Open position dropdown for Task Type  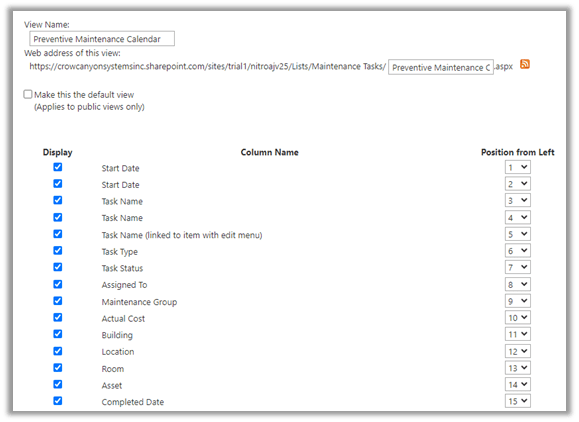click(x=518, y=251)
